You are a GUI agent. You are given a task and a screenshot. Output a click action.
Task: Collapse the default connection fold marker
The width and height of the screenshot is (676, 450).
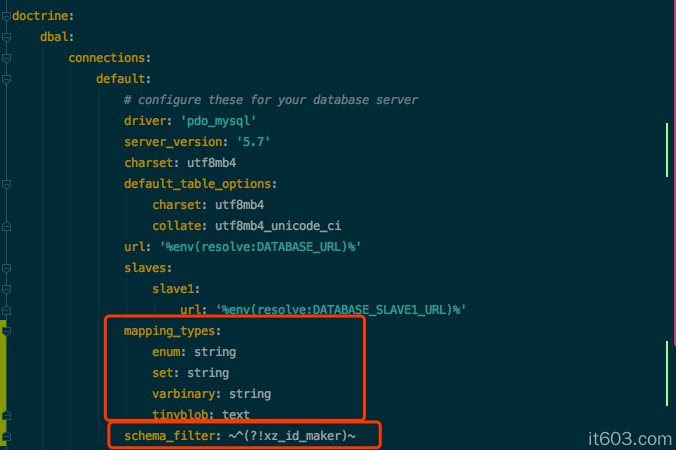(x=5, y=78)
